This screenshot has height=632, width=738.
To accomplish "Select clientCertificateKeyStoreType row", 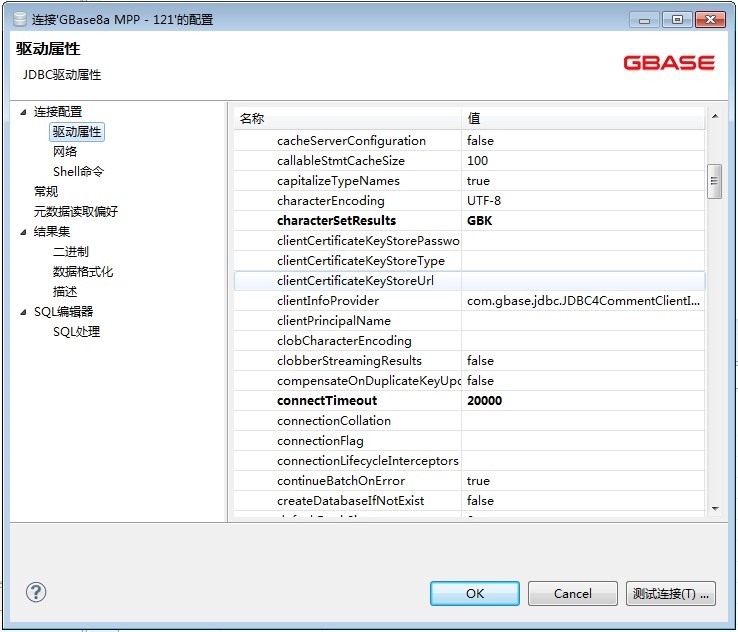I will click(469, 261).
